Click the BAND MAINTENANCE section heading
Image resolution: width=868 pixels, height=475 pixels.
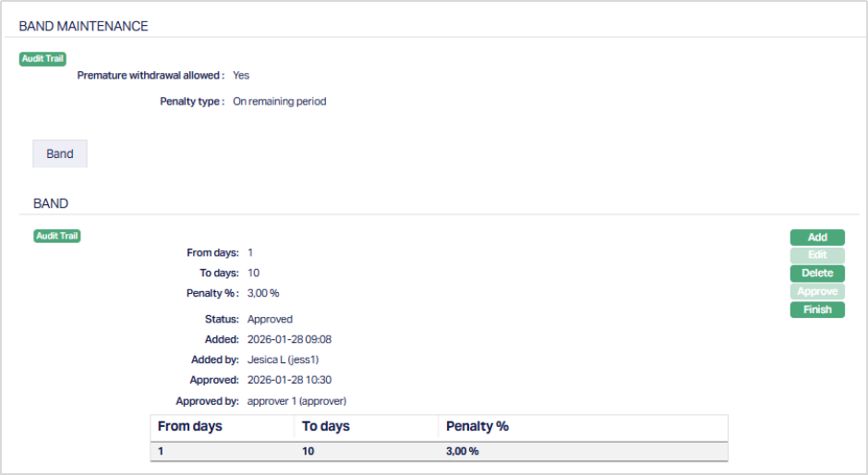click(83, 27)
